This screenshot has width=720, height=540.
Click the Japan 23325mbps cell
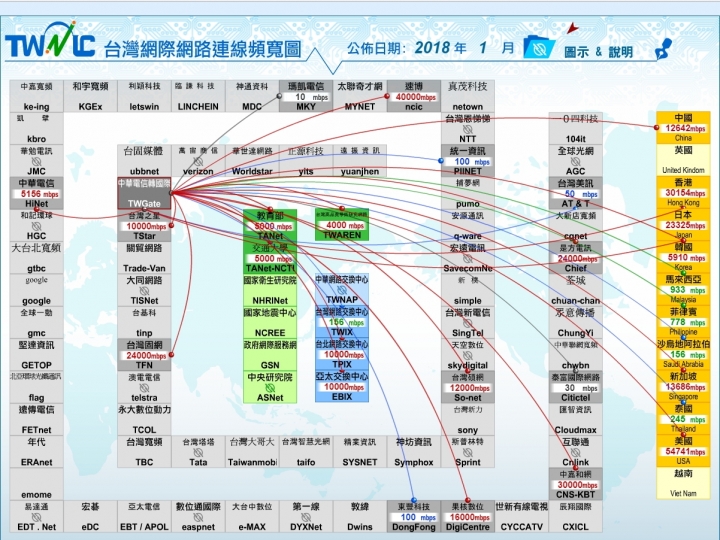683,225
